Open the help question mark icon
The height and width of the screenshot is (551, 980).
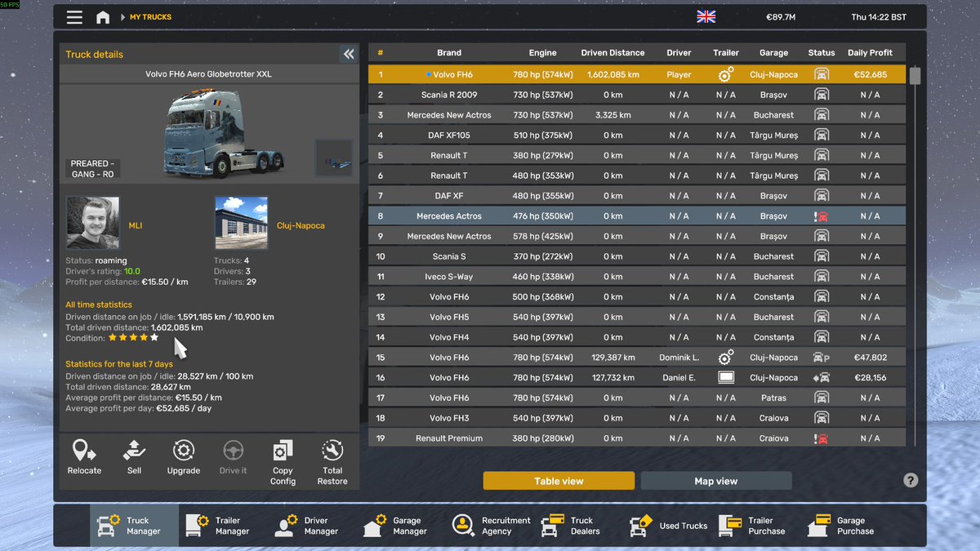click(x=911, y=481)
